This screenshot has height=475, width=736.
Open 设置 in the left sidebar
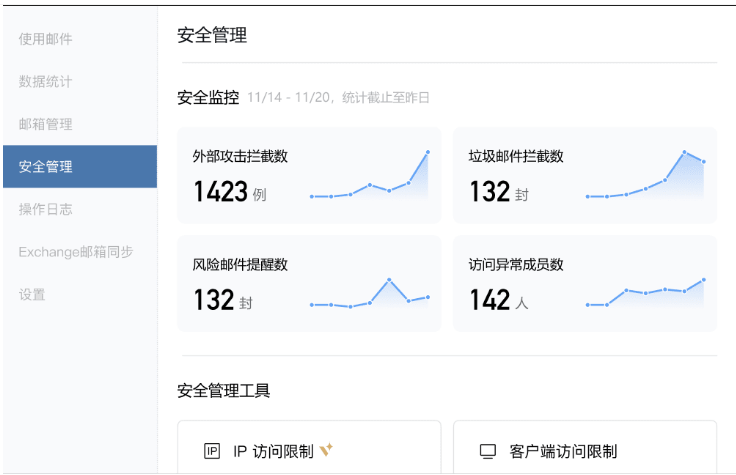32,294
